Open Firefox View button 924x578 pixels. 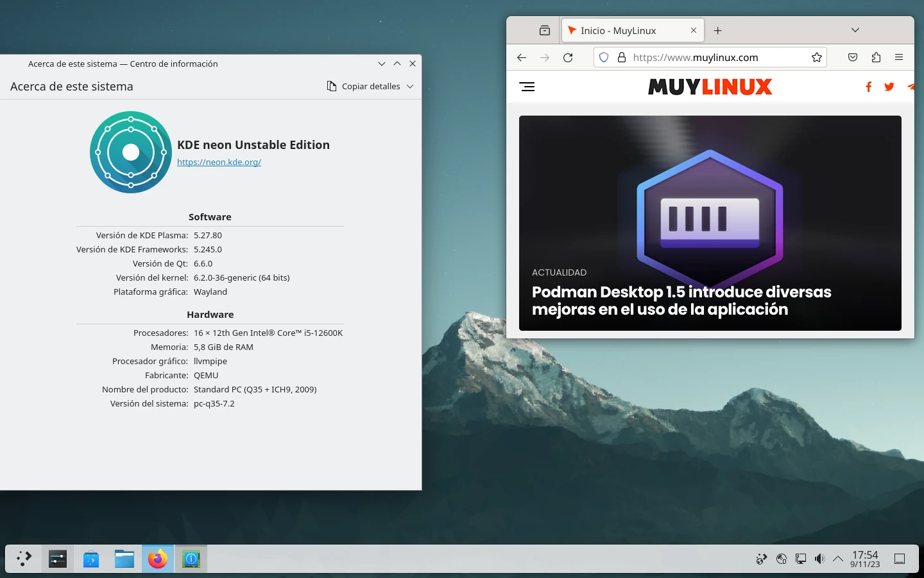tap(545, 30)
